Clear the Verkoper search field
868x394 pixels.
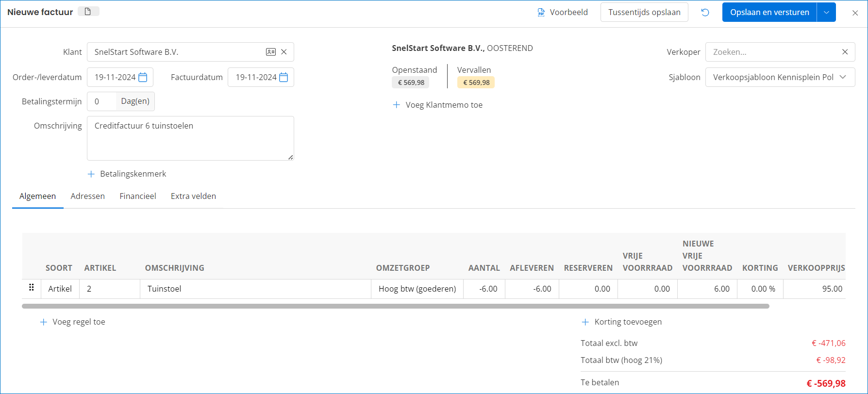pos(845,52)
